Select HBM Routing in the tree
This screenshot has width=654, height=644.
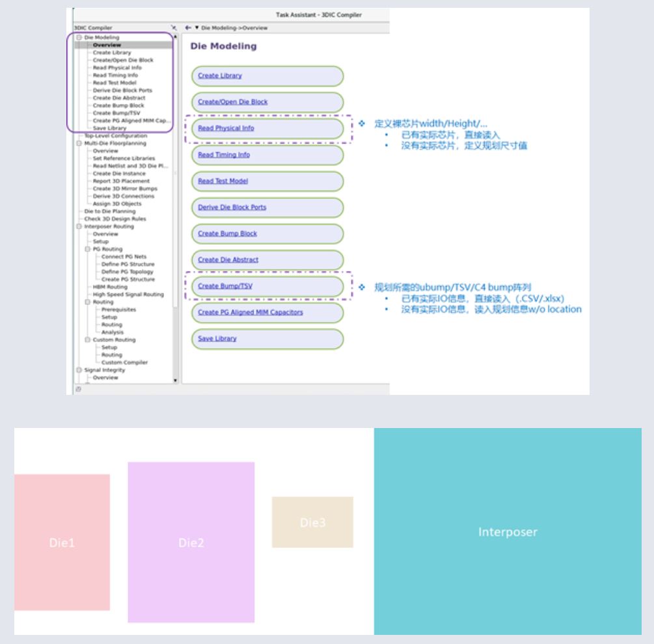110,287
